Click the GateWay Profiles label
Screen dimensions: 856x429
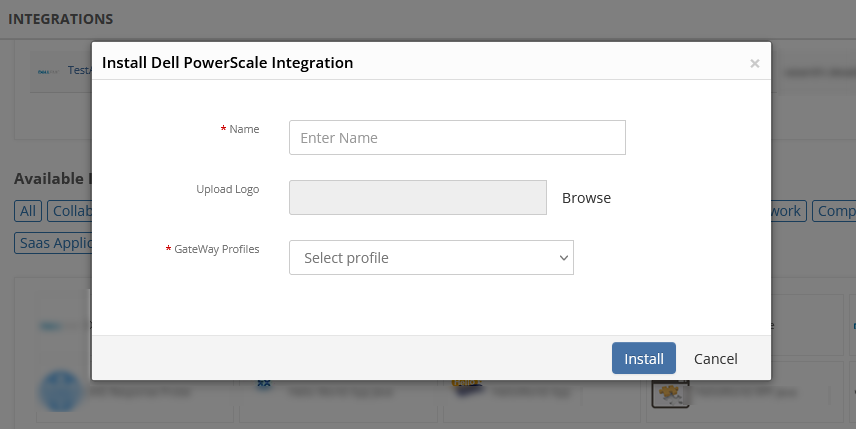(217, 249)
